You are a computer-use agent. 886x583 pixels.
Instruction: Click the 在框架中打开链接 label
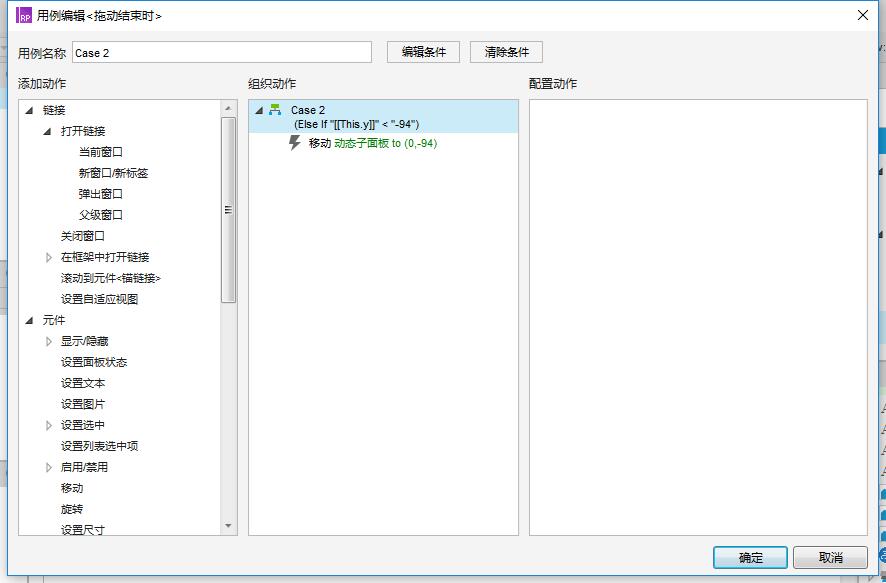(105, 257)
